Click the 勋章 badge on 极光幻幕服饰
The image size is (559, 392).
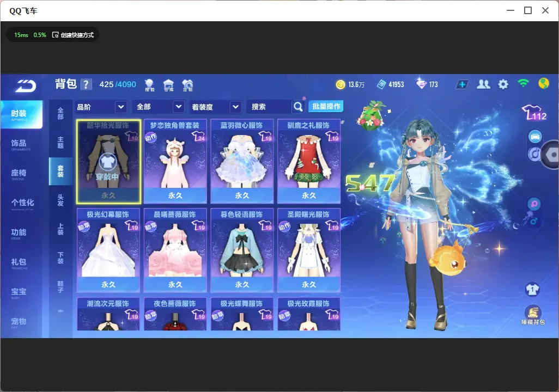84,226
